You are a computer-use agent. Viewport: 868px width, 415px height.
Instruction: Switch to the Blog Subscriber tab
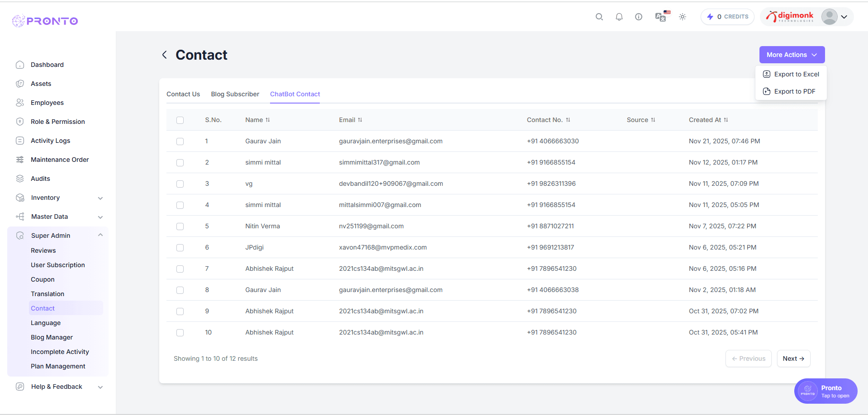pos(235,94)
